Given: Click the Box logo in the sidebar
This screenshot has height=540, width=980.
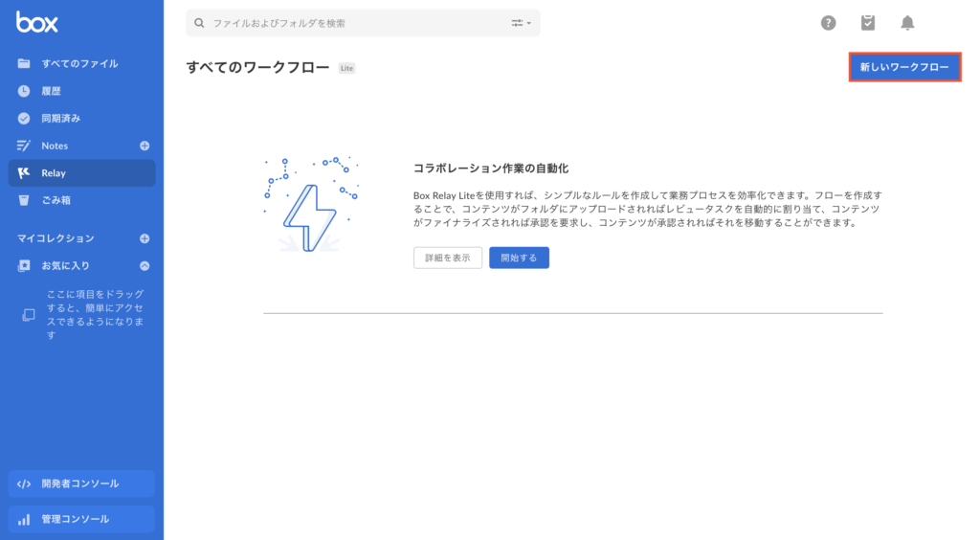Looking at the screenshot, I should (x=37, y=22).
